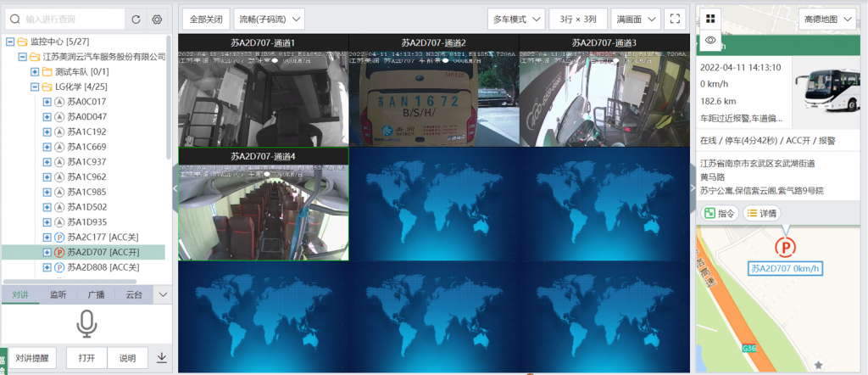Toggle the eye visibility icon on map
Viewport: 868px width, 375px height.
click(710, 40)
